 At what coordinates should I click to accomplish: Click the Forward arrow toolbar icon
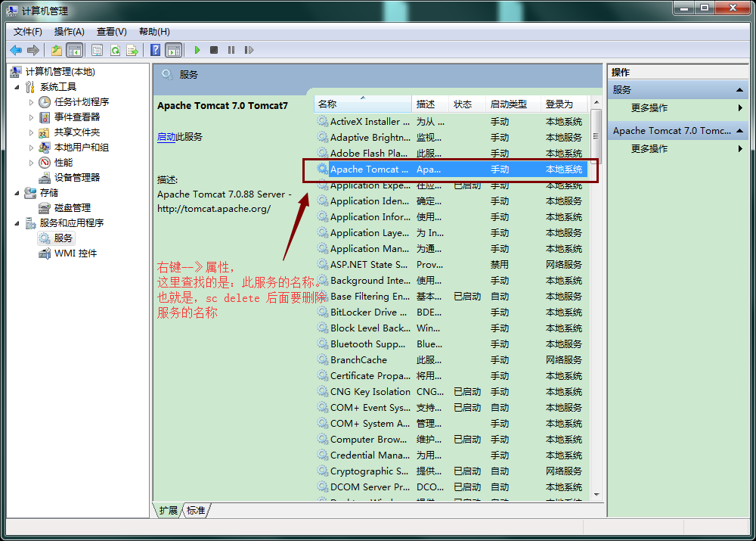pyautogui.click(x=33, y=50)
